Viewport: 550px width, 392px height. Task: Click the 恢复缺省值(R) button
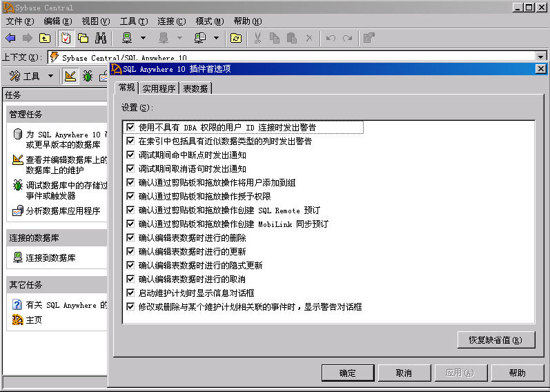point(496,340)
